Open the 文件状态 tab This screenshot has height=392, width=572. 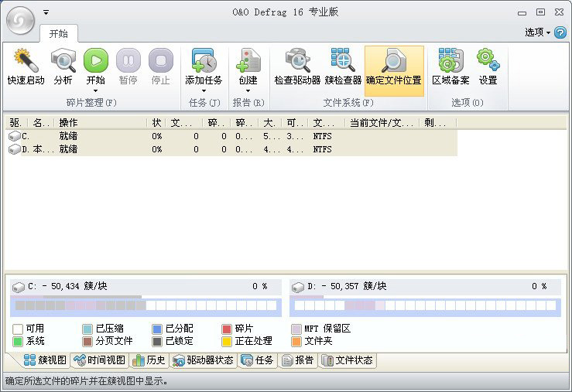pyautogui.click(x=348, y=360)
